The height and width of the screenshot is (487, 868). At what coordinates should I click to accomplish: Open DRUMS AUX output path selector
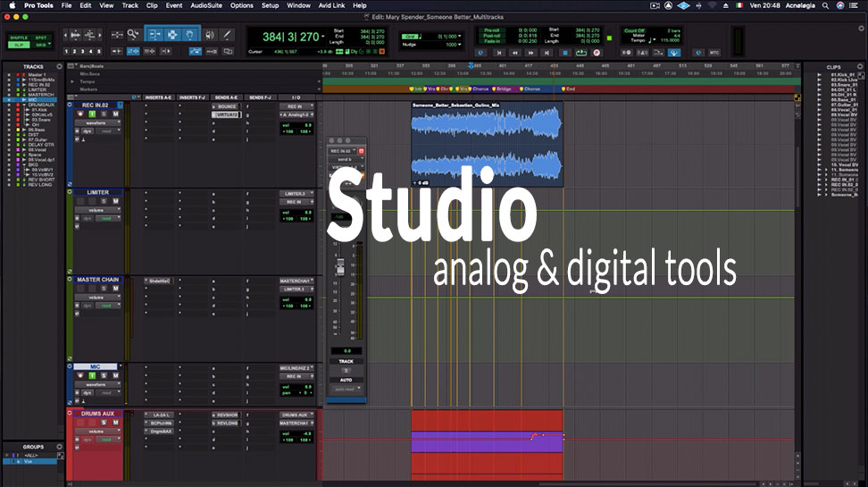[296, 423]
